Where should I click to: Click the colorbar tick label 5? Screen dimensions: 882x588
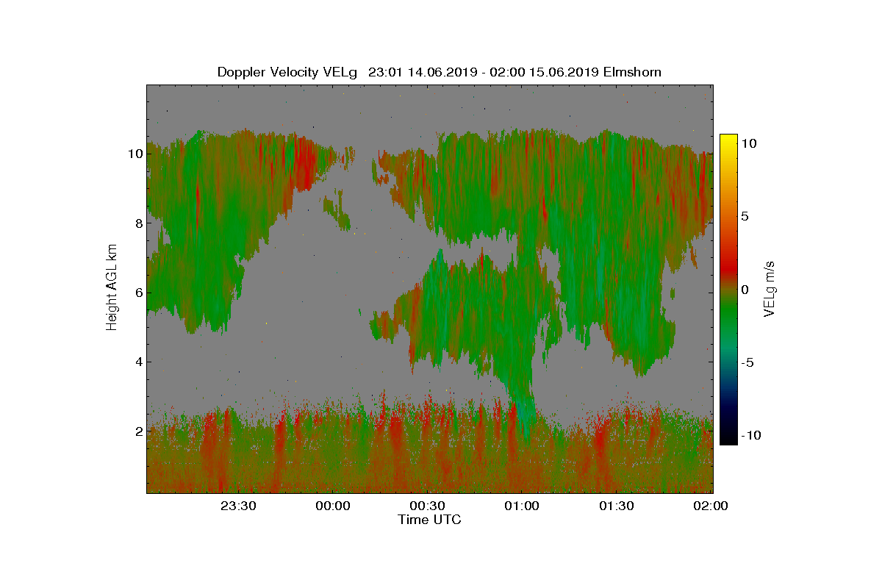745,217
